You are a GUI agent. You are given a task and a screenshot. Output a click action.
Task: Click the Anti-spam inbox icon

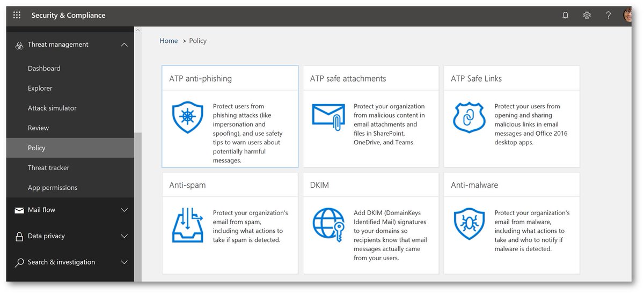pyautogui.click(x=188, y=225)
